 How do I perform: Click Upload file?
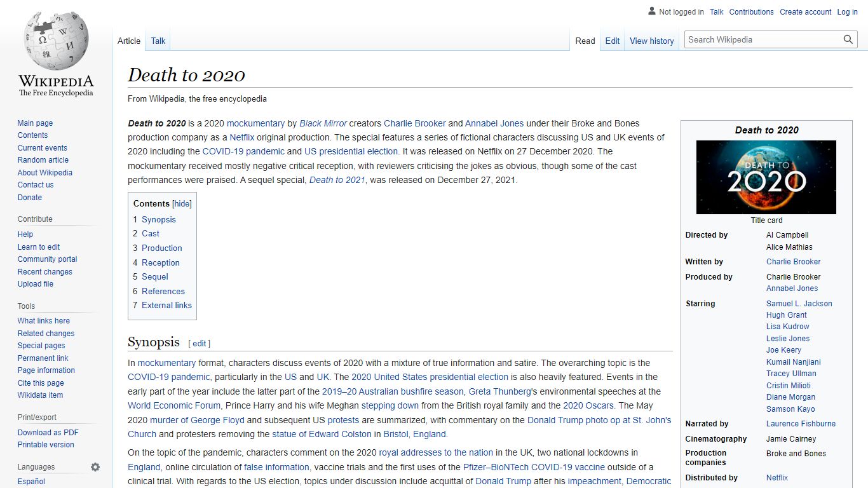pyautogui.click(x=36, y=284)
